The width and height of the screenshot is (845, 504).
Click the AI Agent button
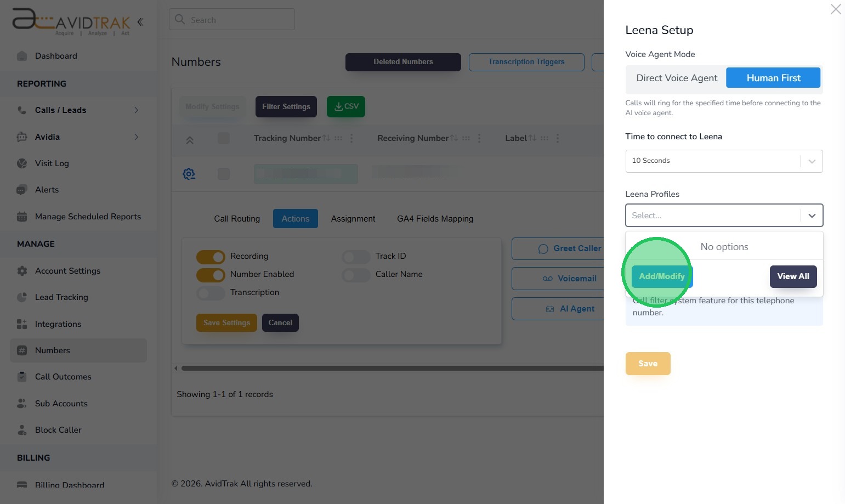point(558,309)
